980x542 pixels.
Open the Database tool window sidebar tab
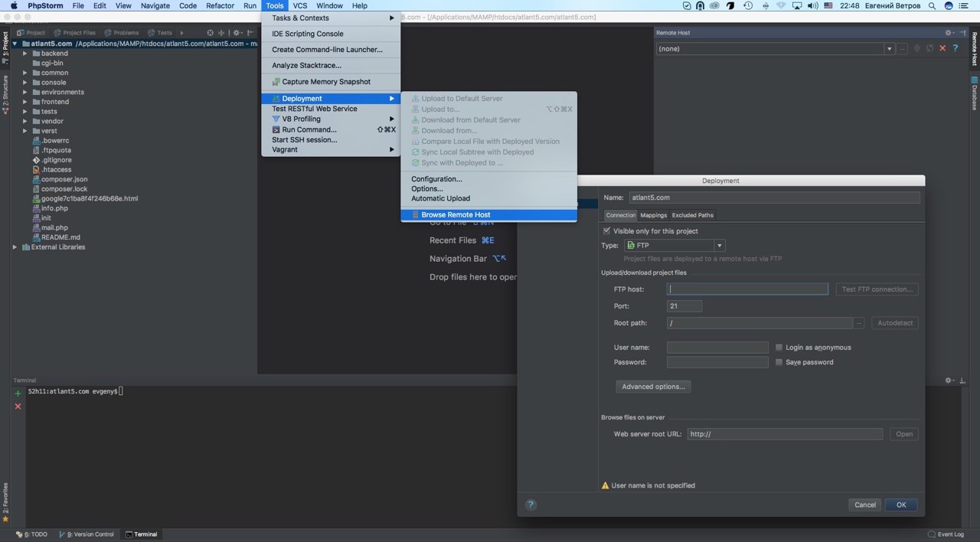pyautogui.click(x=975, y=93)
